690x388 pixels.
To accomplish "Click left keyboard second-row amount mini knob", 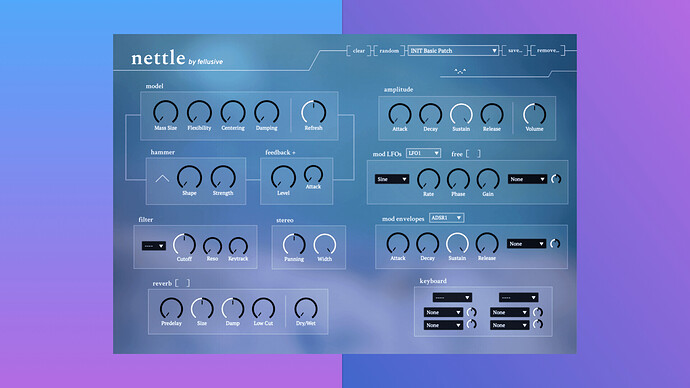I will pos(471,324).
